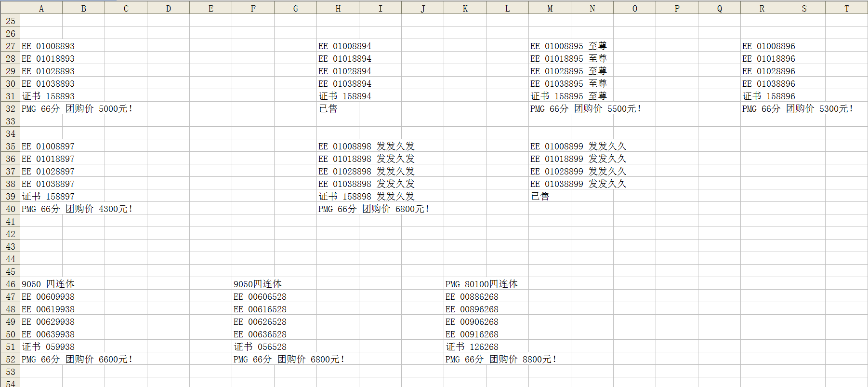The image size is (868, 387).
Task: Click cell '证书 158895 至尊'
Action: coord(568,96)
